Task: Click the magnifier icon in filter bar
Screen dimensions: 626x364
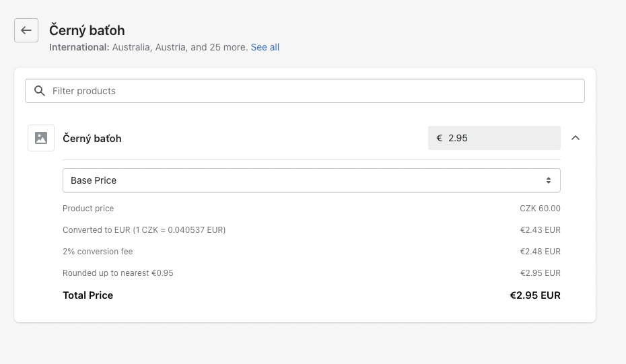Action: point(40,91)
